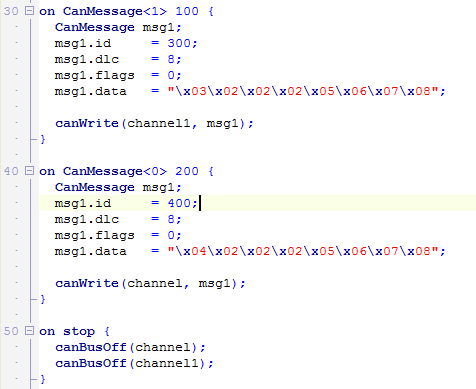Click 'msg1.flags' in the first handler block
The image size is (476, 389).
[95, 75]
